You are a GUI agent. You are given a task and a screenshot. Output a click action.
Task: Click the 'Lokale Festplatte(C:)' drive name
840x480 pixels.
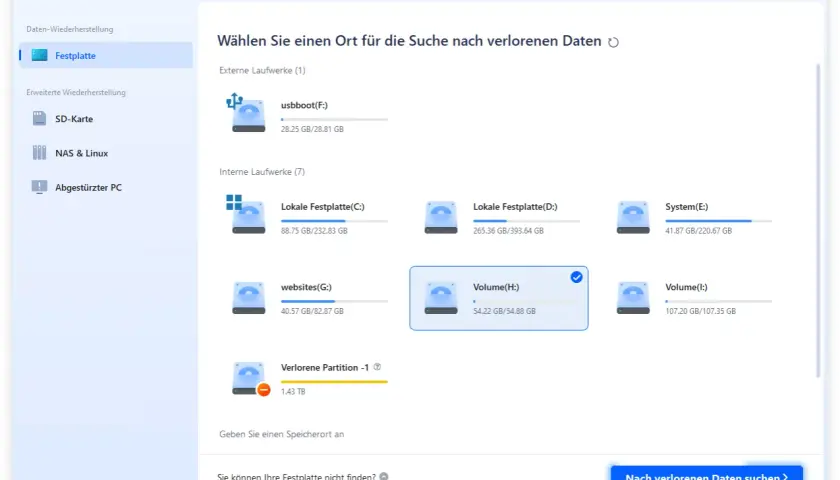click(x=322, y=207)
